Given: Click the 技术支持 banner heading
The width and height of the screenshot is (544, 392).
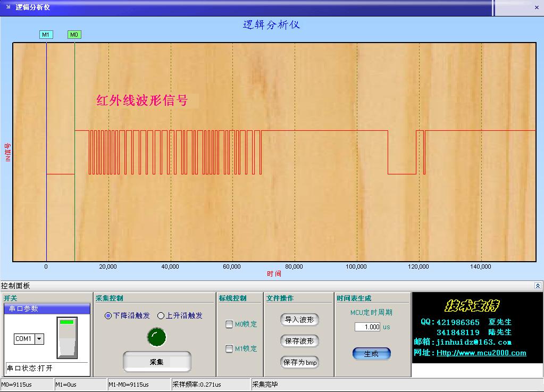Looking at the screenshot, I should coord(472,306).
